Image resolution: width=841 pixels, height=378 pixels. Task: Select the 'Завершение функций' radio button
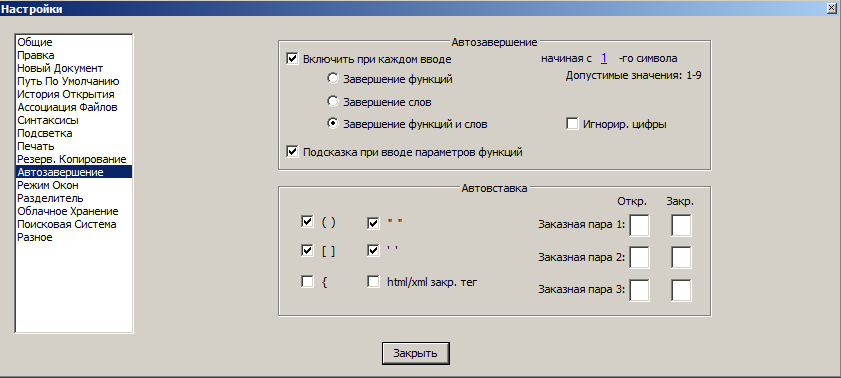coord(333,79)
